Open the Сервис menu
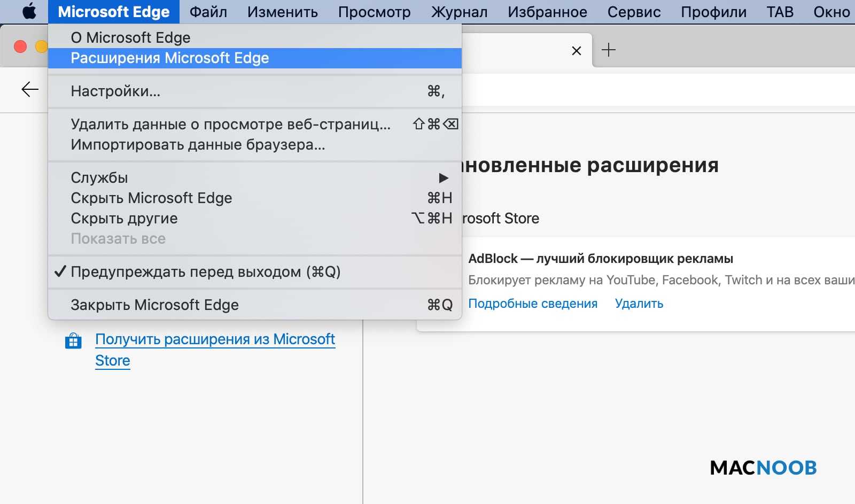The image size is (855, 504). pos(634,12)
